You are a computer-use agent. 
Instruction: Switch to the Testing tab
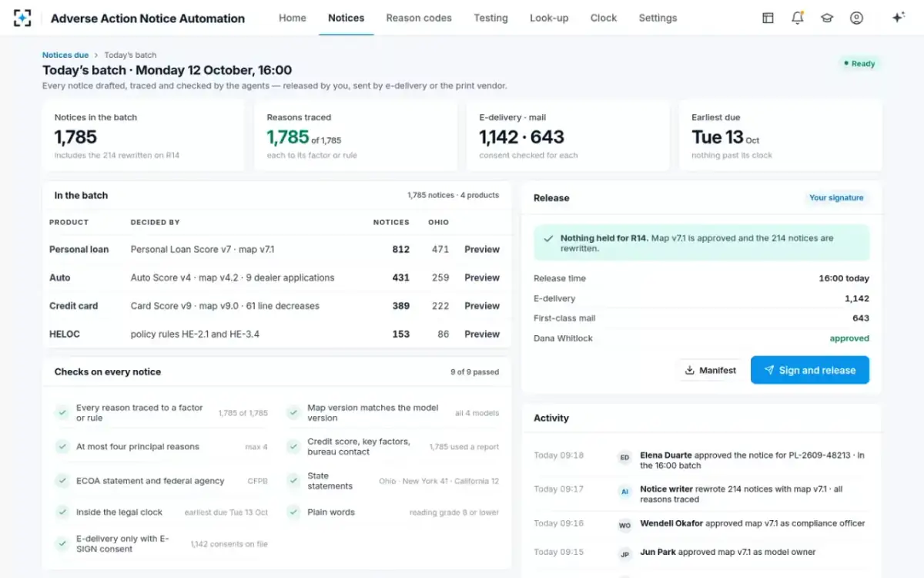[490, 18]
